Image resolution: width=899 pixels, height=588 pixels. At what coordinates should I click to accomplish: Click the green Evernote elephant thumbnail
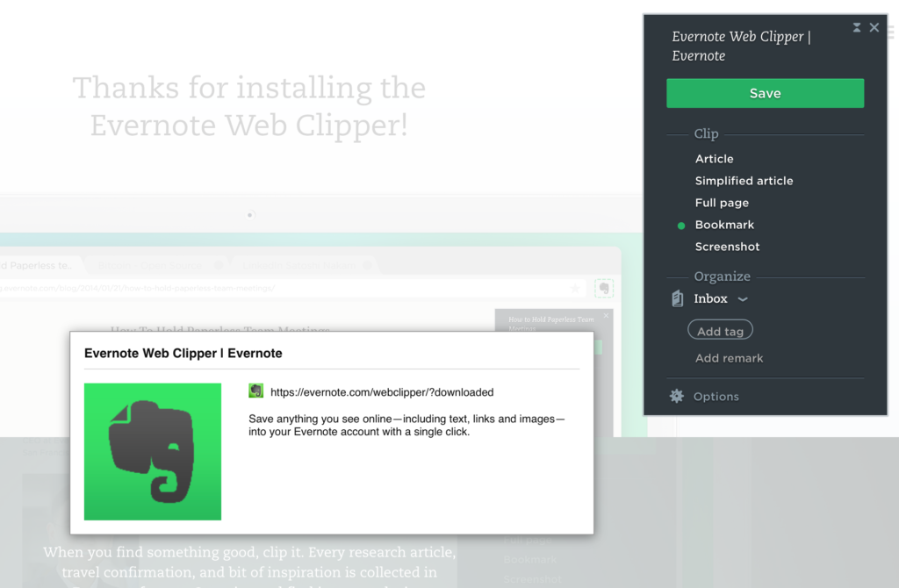coord(153,451)
